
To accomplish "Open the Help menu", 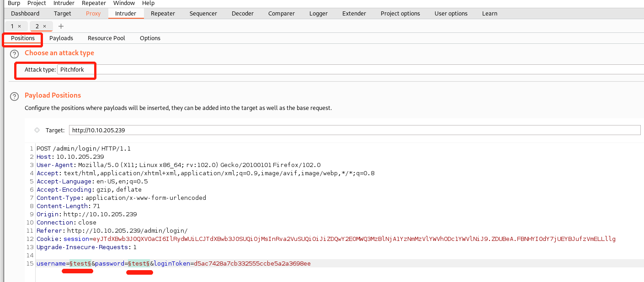I will click(149, 3).
